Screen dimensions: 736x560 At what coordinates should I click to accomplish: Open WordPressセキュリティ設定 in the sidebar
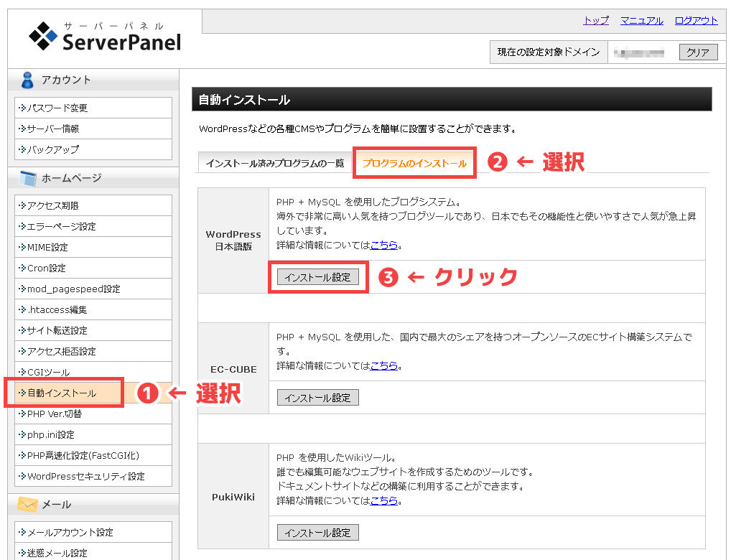point(93,476)
